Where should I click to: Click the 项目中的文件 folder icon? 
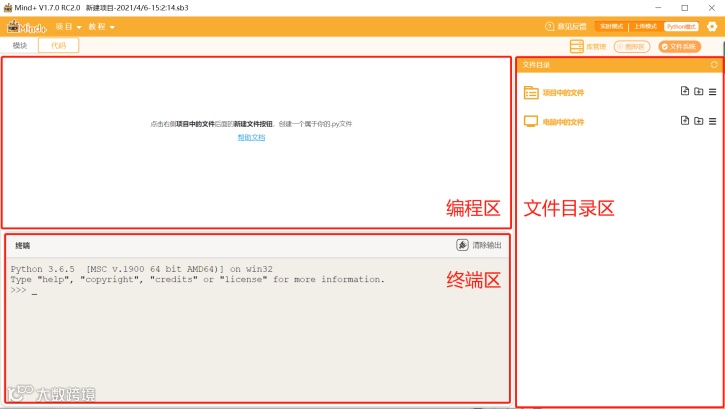tap(531, 92)
